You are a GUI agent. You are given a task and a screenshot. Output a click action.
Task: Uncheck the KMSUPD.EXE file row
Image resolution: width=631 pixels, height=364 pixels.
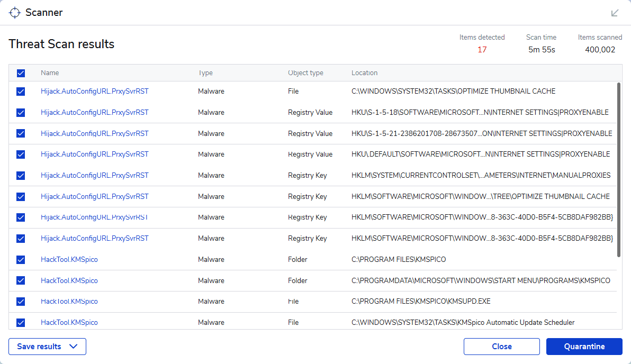[x=21, y=301]
